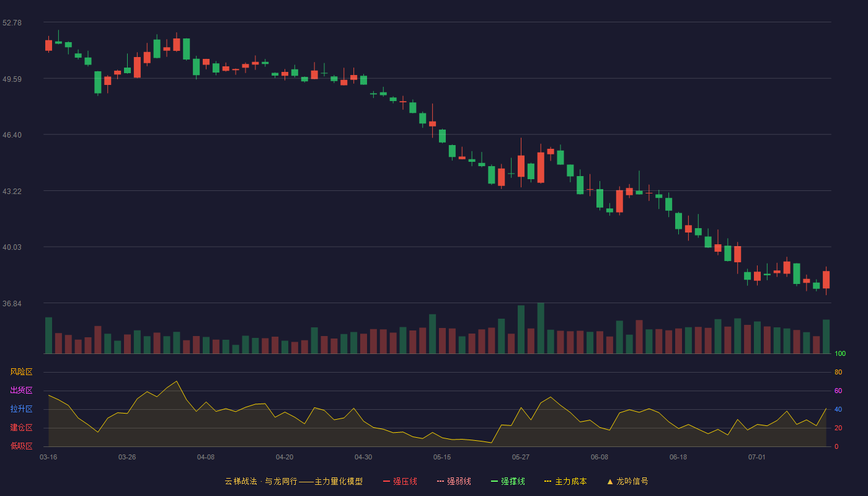
Task: Toggle the 主力成本 series label
Action: pyautogui.click(x=571, y=481)
